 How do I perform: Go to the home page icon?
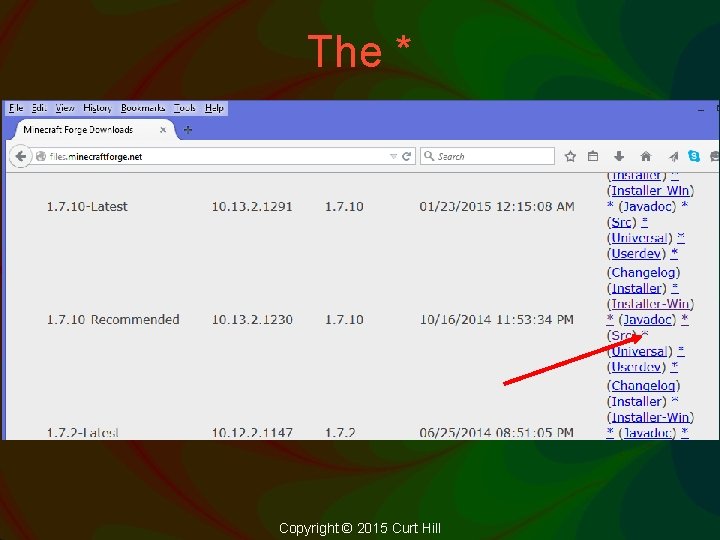click(646, 157)
